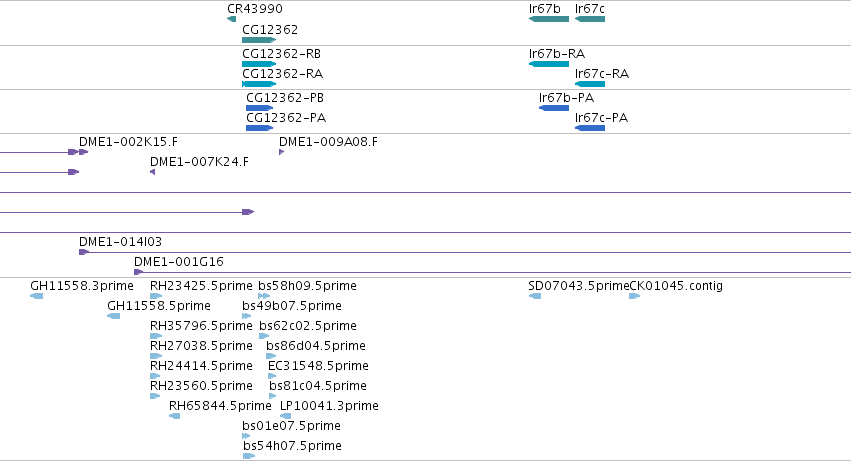Click the LP10041.3prime label text
The width and height of the screenshot is (851, 461).
point(329,406)
